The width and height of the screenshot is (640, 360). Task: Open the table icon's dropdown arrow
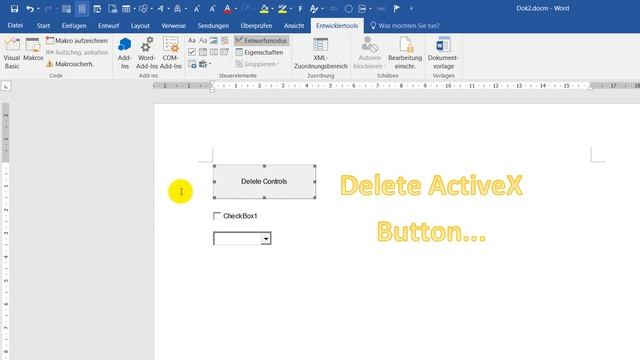134,9
